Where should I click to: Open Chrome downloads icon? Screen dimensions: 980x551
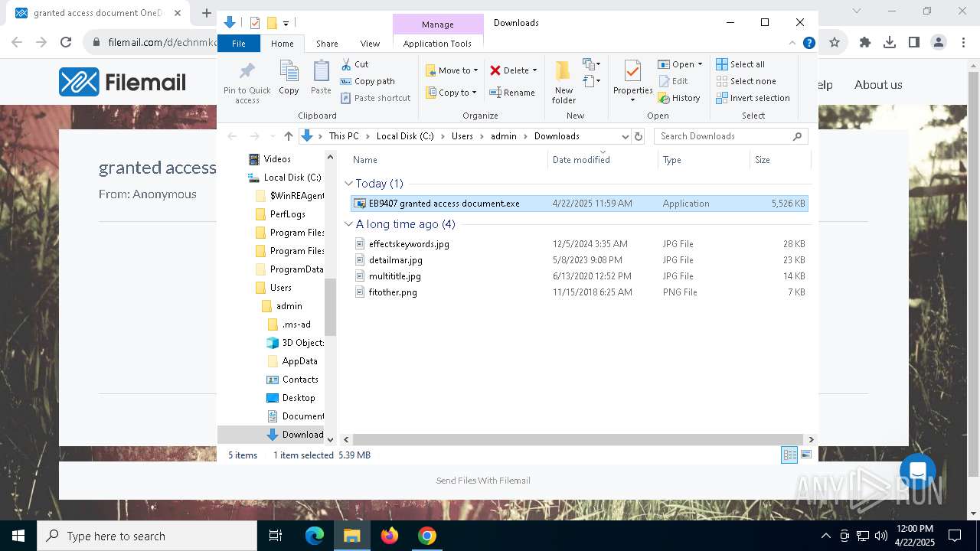889,43
